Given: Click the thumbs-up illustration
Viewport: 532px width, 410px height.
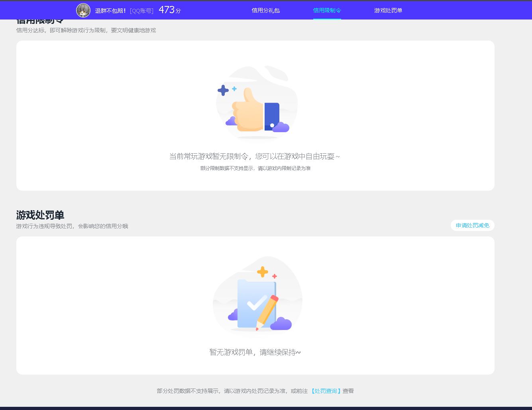Looking at the screenshot, I should click(249, 110).
